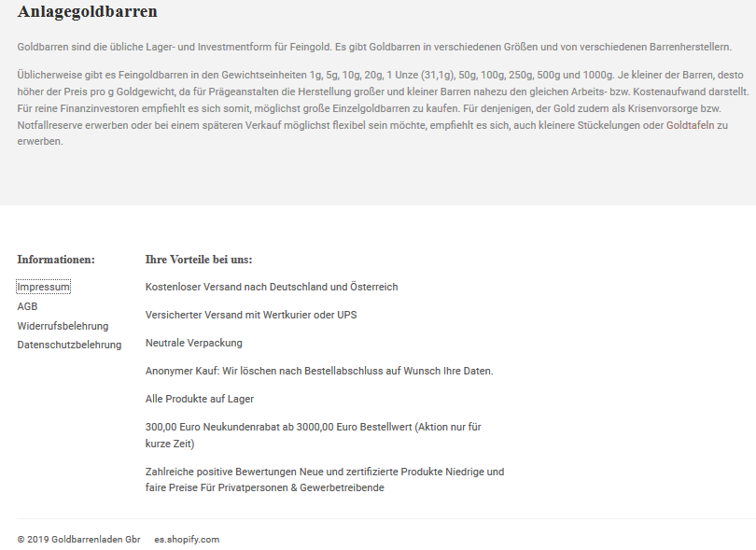Click the 'Kostenloser Versand nach Deutschland' line

coord(272,287)
